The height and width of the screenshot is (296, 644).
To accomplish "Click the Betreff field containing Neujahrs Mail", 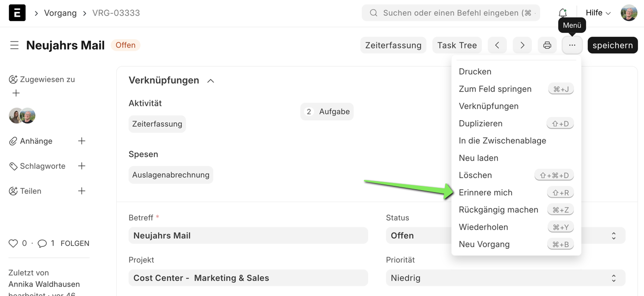I will (x=248, y=235).
